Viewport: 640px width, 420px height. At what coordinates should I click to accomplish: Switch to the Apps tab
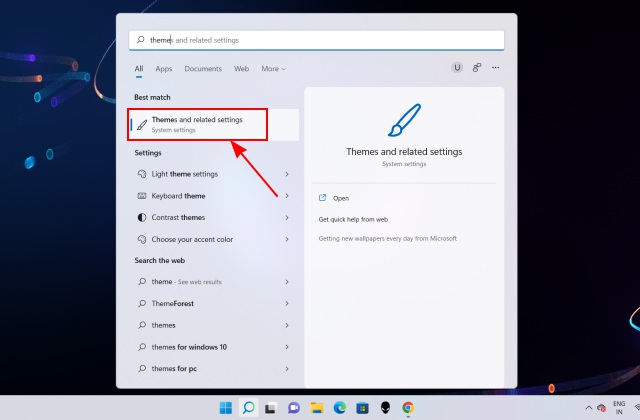pos(164,69)
